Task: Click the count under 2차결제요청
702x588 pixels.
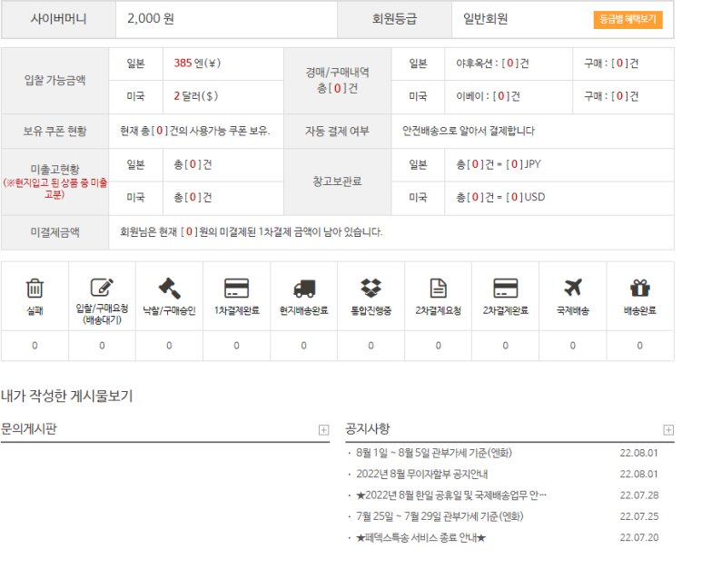Action: coord(439,346)
